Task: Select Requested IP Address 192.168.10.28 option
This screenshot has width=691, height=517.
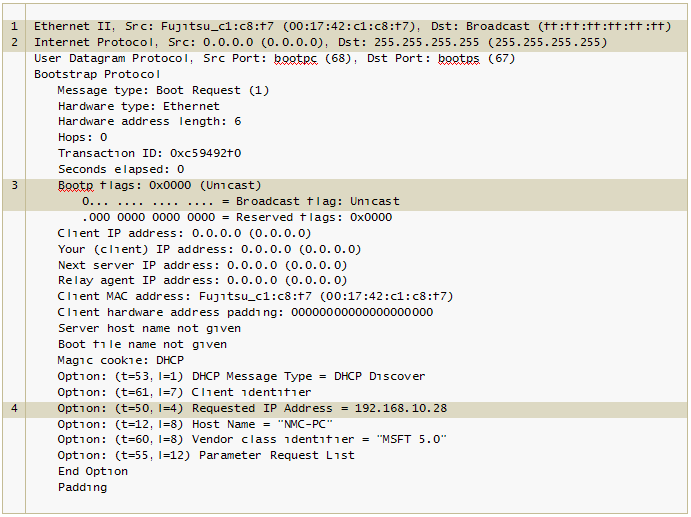Action: pos(252,408)
